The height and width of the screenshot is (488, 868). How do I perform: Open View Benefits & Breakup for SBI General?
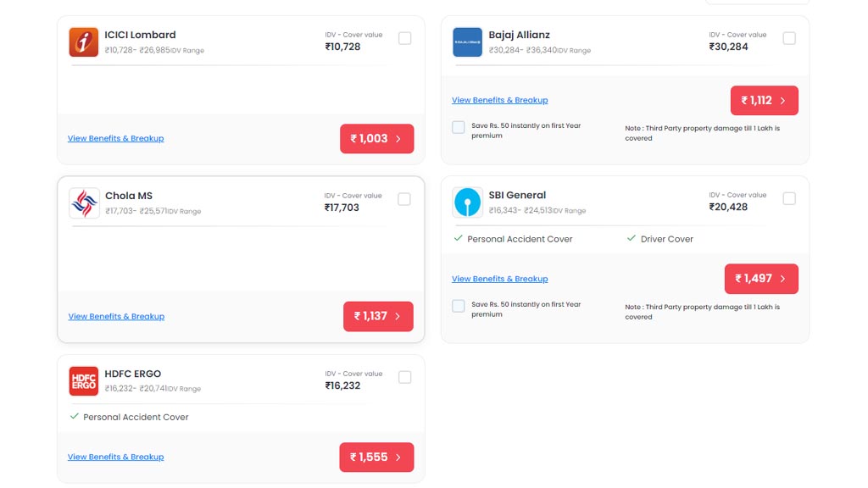click(500, 279)
